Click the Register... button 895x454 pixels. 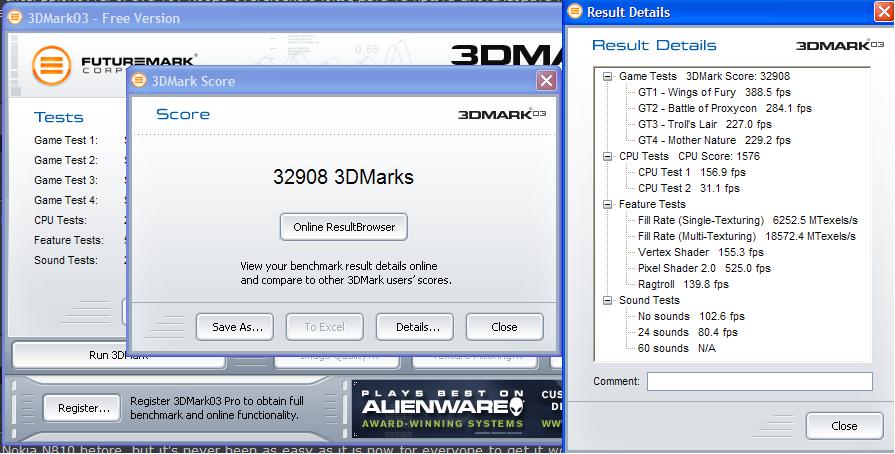click(82, 408)
